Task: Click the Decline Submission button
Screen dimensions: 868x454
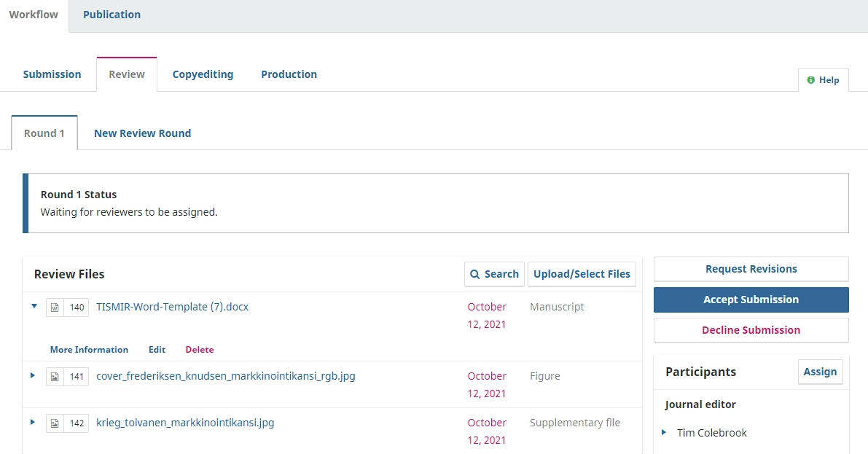Action: [751, 330]
